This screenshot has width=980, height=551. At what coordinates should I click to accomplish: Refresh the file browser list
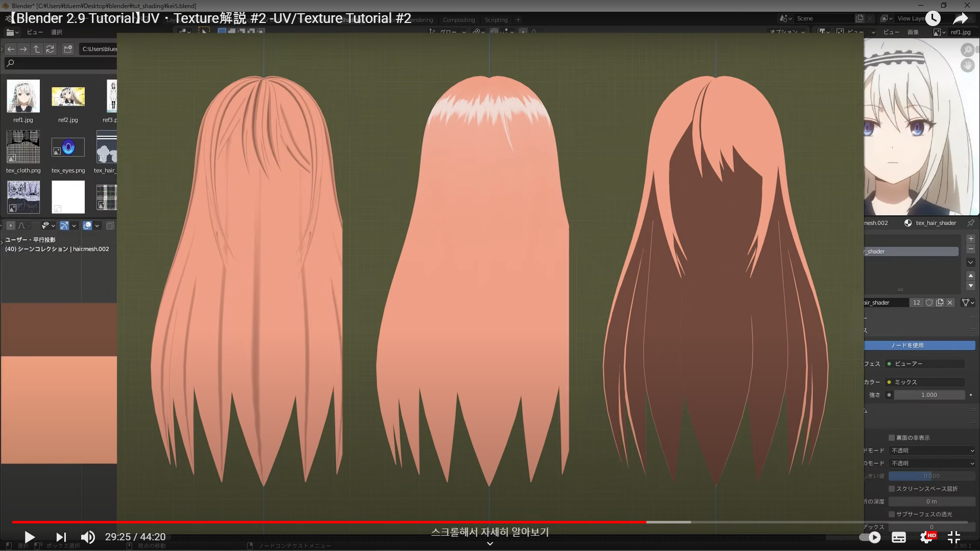(50, 49)
